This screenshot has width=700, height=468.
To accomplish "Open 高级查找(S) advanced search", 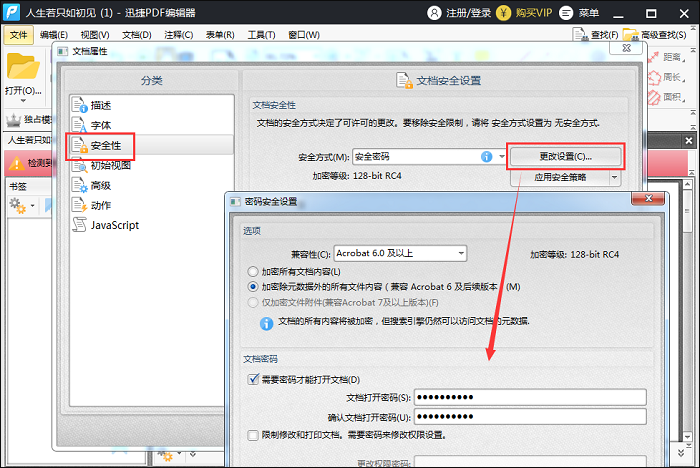I will pos(654,35).
